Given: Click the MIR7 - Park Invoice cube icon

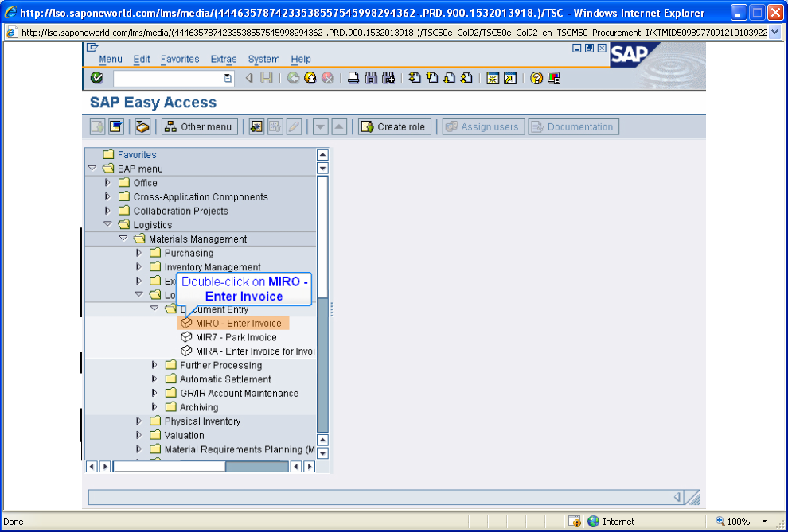Looking at the screenshot, I should tap(186, 336).
